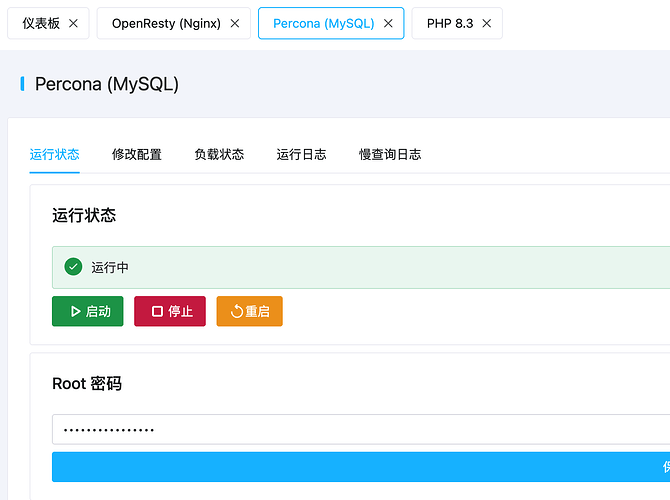Close the PHP 8.3 tab
The height and width of the screenshot is (500, 670).
[486, 23]
